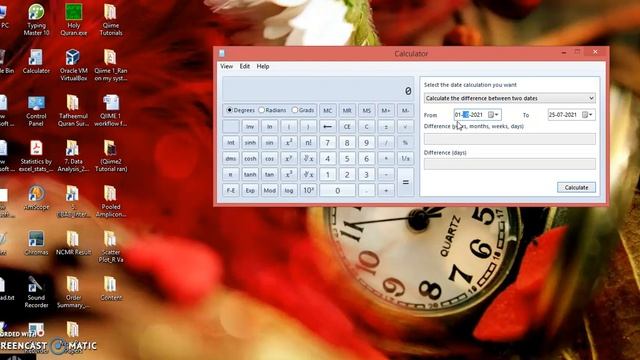Open the Qiime Tutorials folder icon

pos(111,20)
